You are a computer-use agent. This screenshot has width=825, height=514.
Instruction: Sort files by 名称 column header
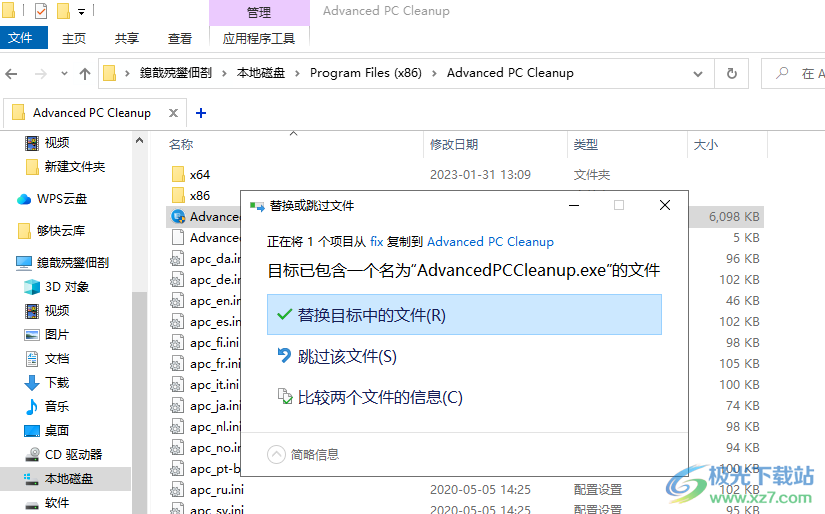point(181,145)
